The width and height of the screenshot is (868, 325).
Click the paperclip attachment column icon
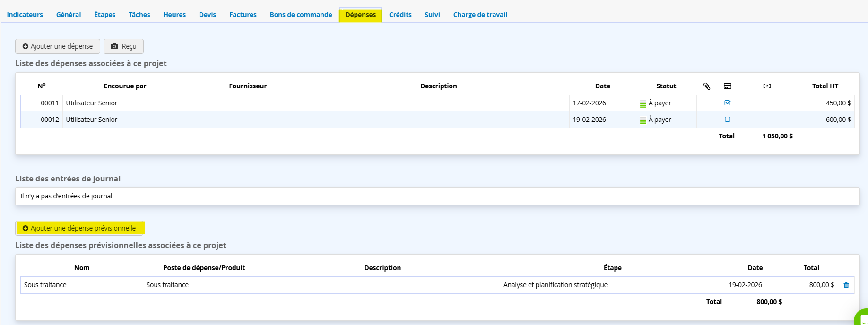pyautogui.click(x=707, y=86)
